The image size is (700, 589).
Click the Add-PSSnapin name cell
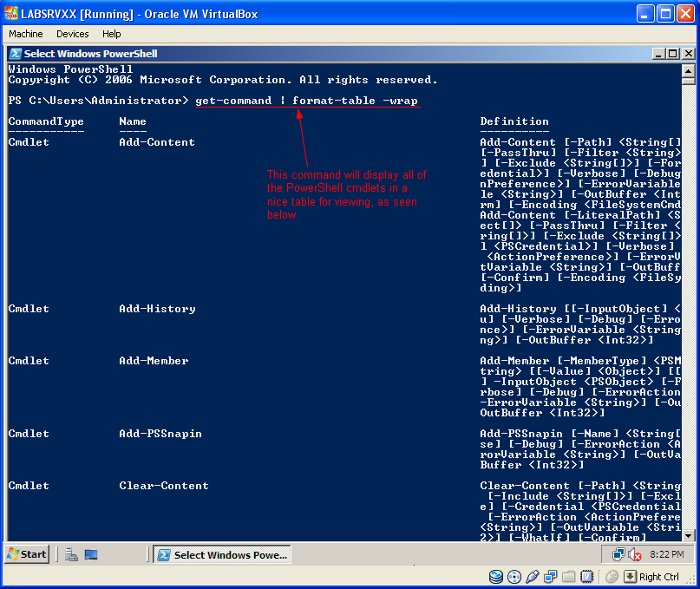click(x=160, y=434)
